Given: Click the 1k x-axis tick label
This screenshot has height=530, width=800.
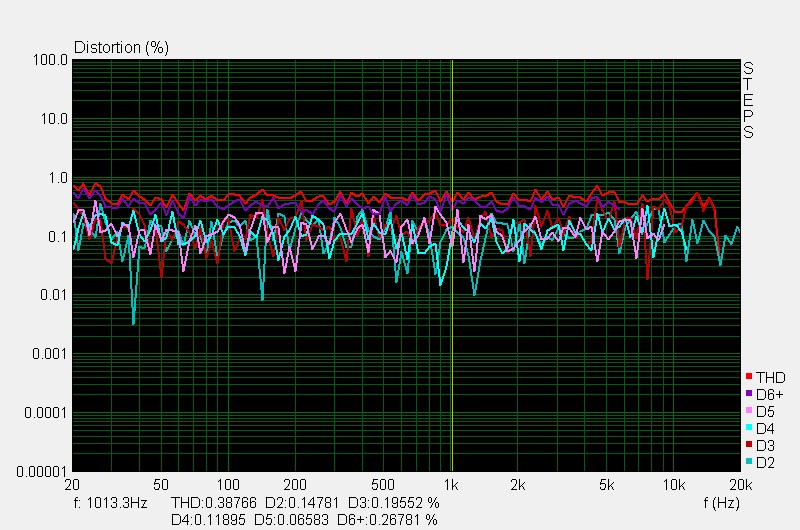Looking at the screenshot, I should 451,485.
